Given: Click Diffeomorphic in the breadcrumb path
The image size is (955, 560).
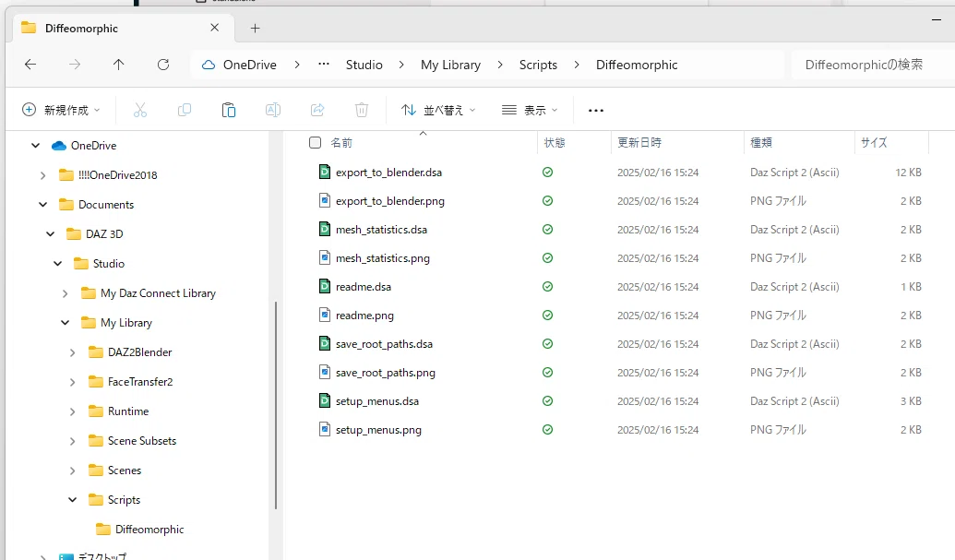Looking at the screenshot, I should (x=637, y=65).
